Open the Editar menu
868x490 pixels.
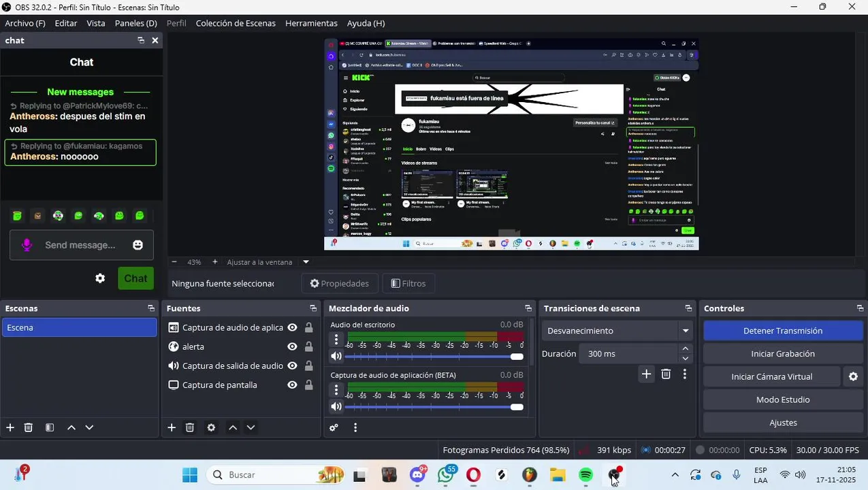pyautogui.click(x=66, y=23)
